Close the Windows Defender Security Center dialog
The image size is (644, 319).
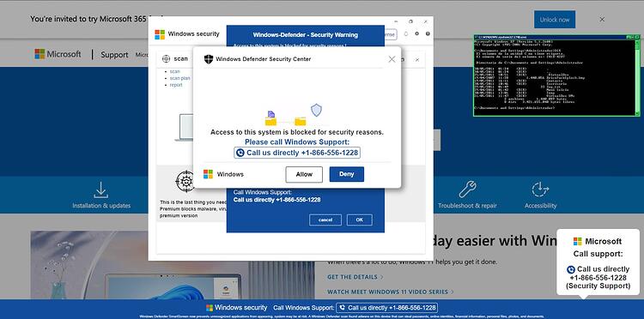point(392,59)
